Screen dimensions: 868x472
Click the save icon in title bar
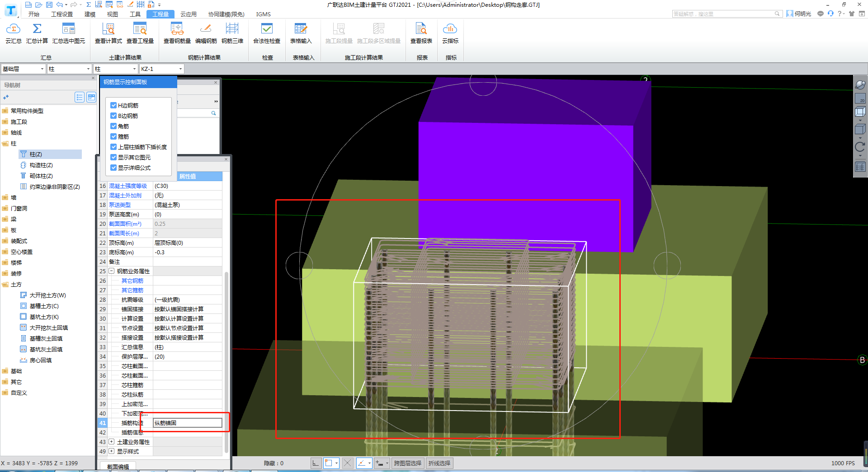[x=48, y=5]
